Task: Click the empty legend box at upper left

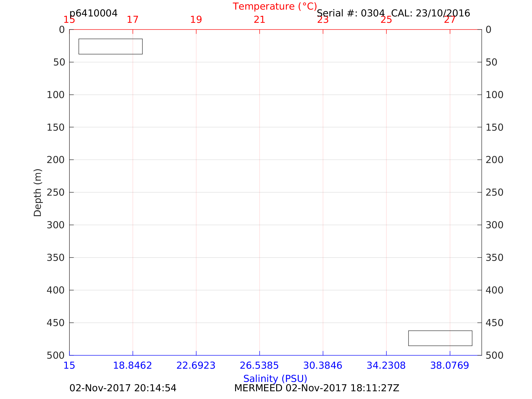Action: click(111, 47)
